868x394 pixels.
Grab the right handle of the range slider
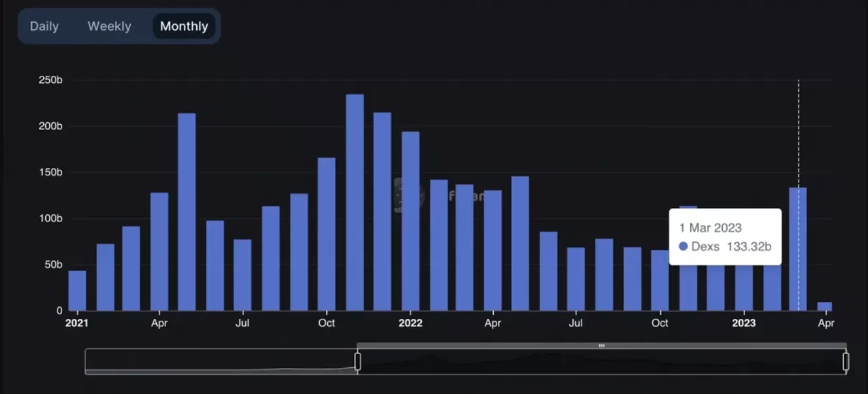(x=846, y=361)
